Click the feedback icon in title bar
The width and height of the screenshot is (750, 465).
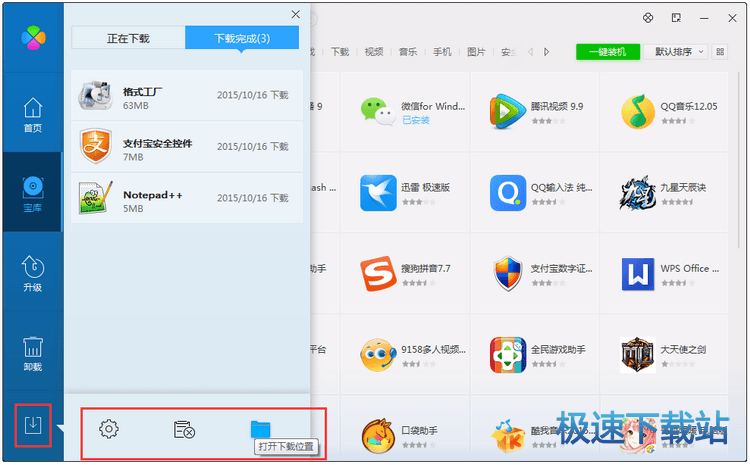point(676,18)
